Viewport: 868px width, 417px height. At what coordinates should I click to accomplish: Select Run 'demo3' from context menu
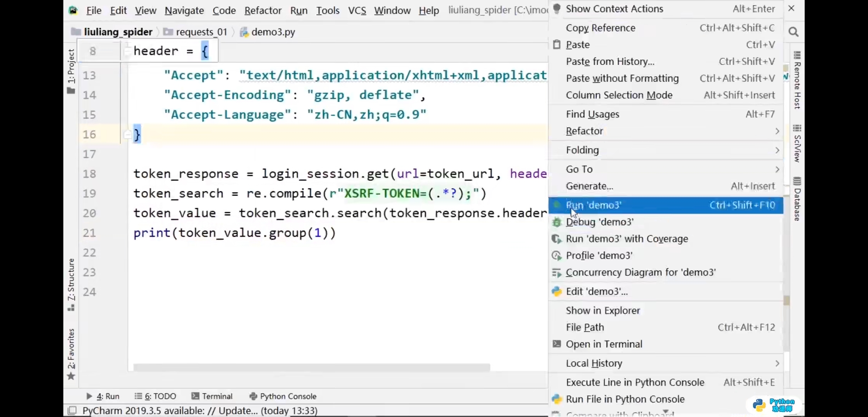click(x=593, y=205)
